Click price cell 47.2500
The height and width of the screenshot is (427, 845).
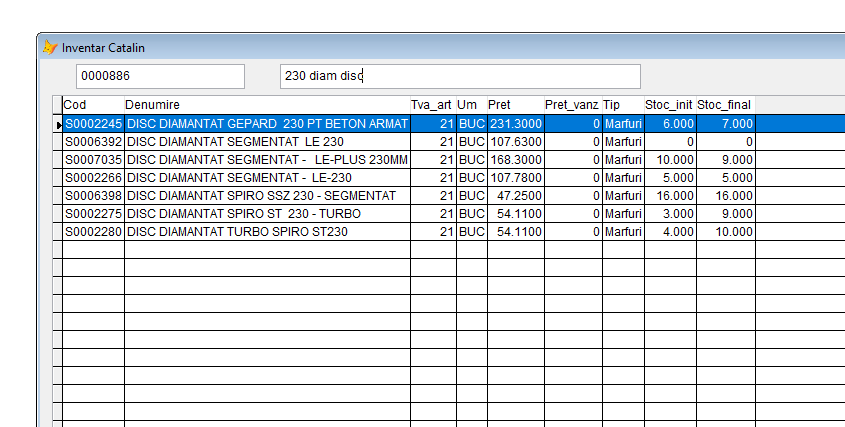point(516,196)
